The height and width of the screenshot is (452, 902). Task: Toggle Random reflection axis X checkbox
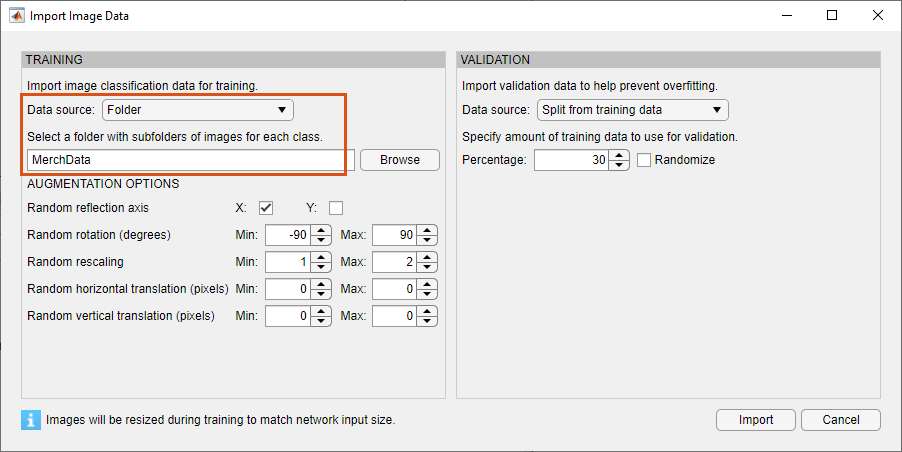pyautogui.click(x=266, y=208)
